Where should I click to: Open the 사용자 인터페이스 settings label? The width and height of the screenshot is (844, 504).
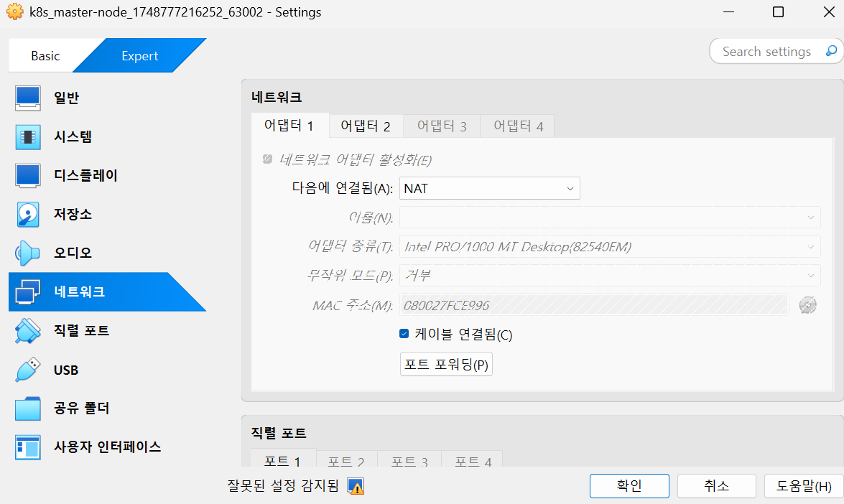[x=107, y=447]
